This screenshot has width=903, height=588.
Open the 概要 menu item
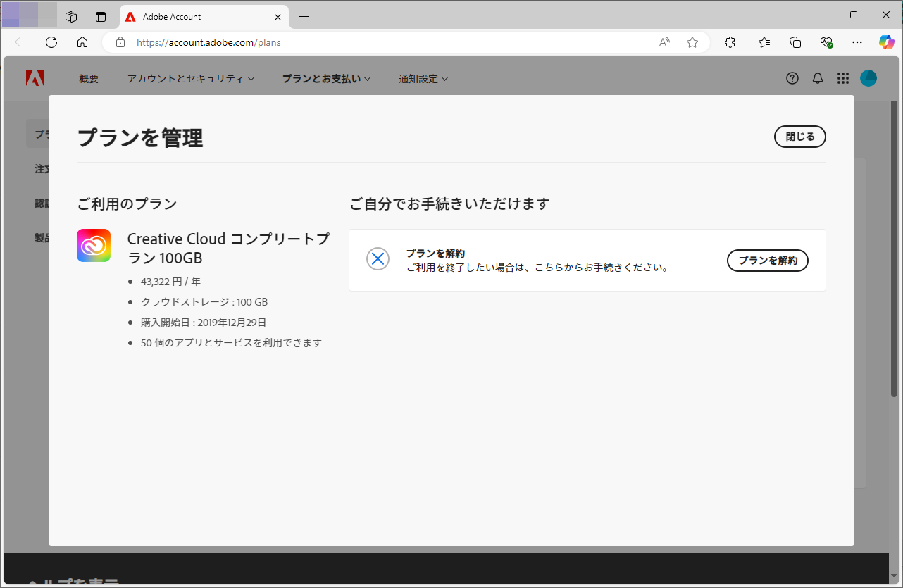89,79
